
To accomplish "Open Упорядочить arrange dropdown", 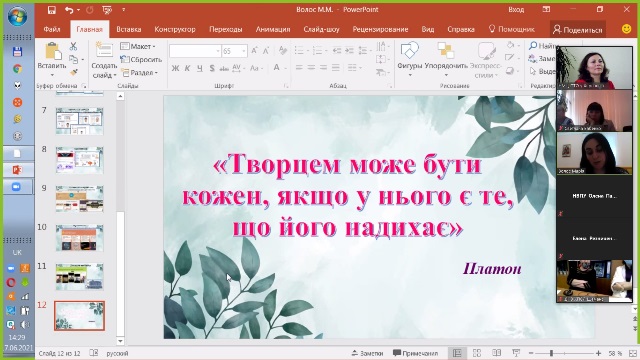I will 446,60.
